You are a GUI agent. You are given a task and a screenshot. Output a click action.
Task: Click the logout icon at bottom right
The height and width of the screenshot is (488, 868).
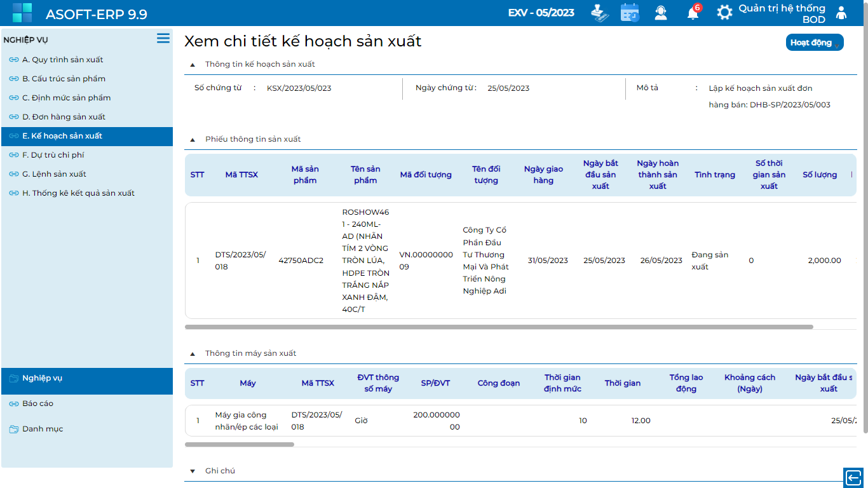853,478
